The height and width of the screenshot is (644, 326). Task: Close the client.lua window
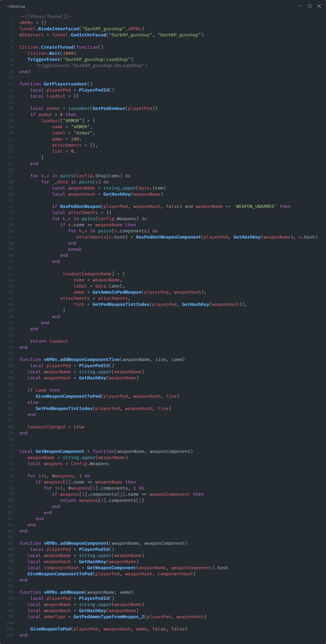click(x=319, y=6)
